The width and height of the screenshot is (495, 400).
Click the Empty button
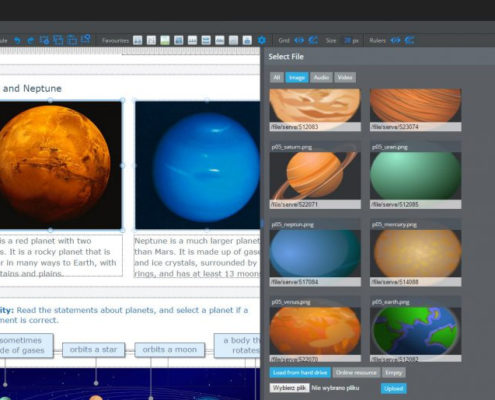[x=394, y=372]
